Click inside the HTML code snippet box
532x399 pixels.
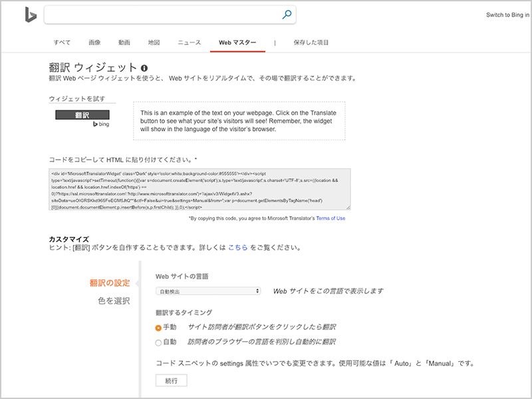(x=199, y=190)
